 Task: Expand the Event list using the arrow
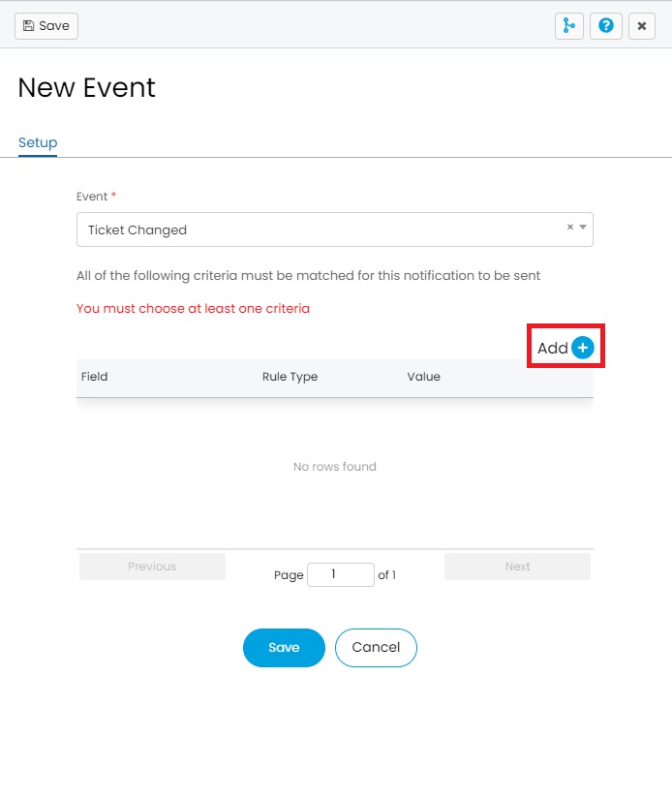[x=583, y=228]
